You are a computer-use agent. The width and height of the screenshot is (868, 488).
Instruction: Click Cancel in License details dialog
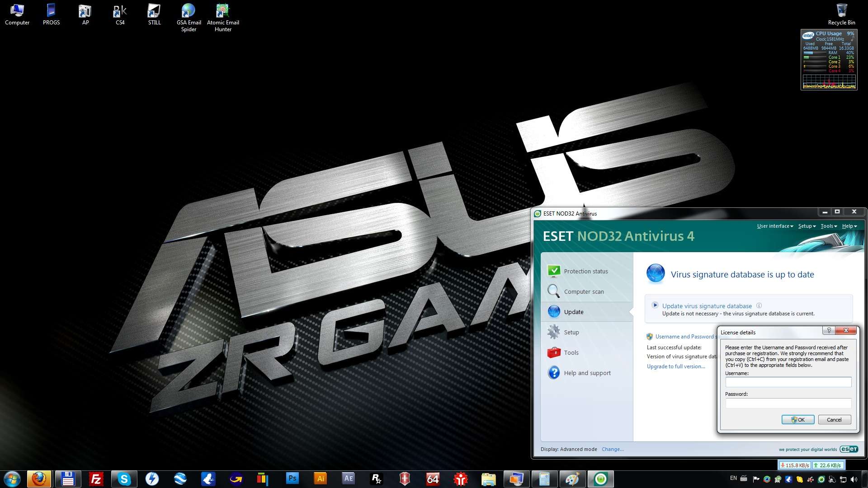point(834,420)
